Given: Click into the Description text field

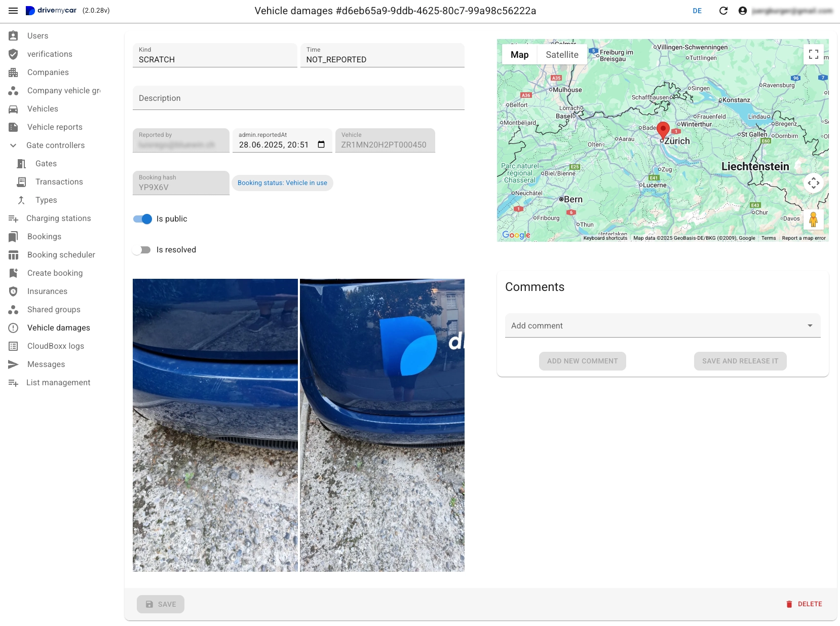Looking at the screenshot, I should pos(298,98).
